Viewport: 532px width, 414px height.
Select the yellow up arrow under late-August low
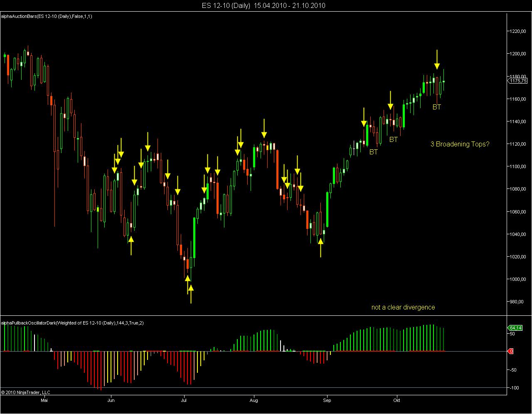pyautogui.click(x=320, y=247)
